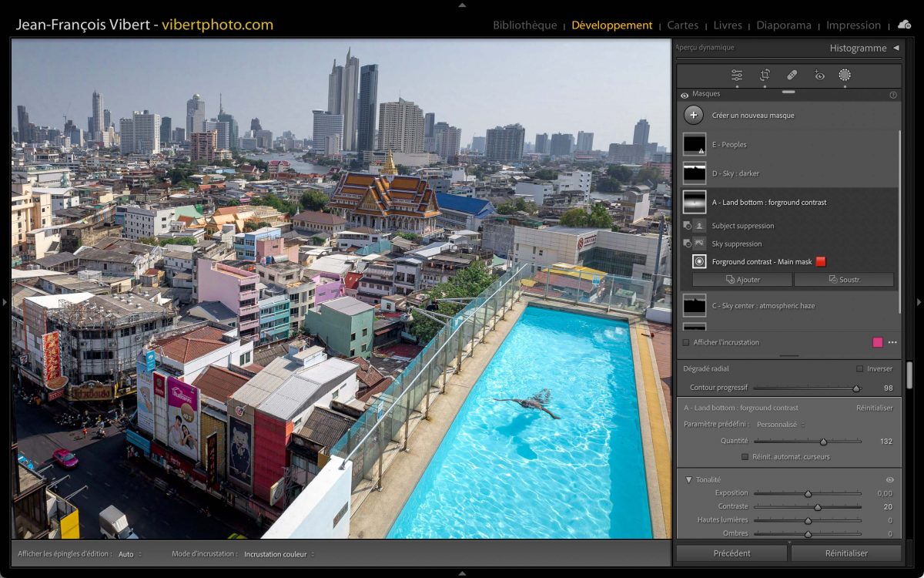Image resolution: width=924 pixels, height=578 pixels.
Task: Open the Mode d'incrustation dropdown
Action: tap(279, 554)
